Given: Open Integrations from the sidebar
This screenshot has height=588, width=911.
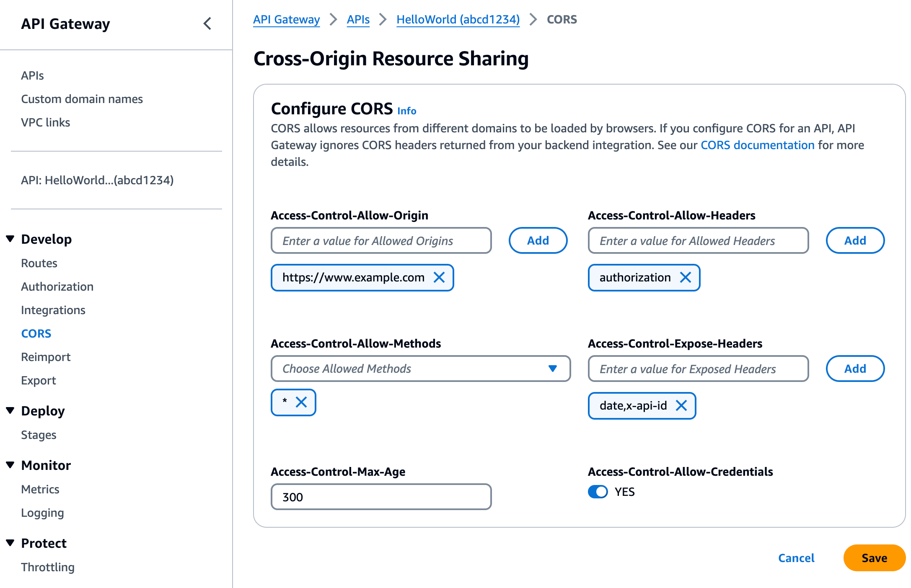Looking at the screenshot, I should 53,310.
